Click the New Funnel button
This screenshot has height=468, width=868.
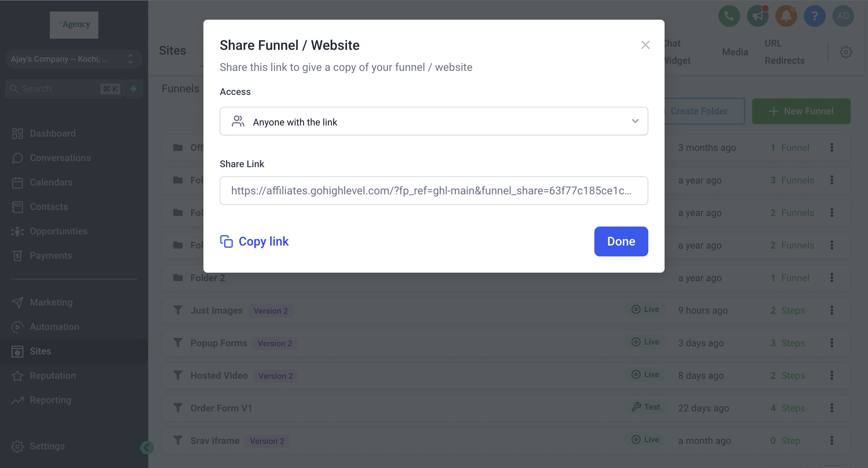point(801,111)
